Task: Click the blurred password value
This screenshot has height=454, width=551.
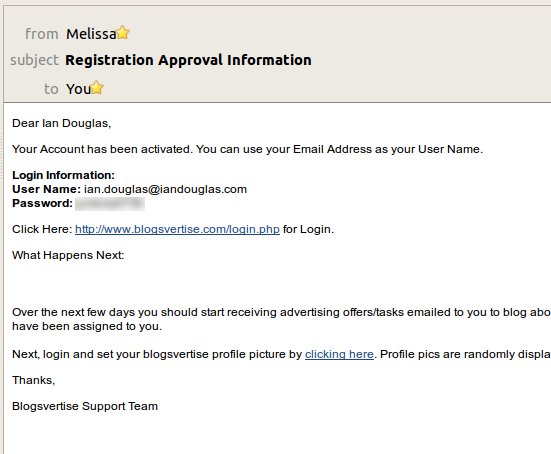Action: pyautogui.click(x=110, y=204)
